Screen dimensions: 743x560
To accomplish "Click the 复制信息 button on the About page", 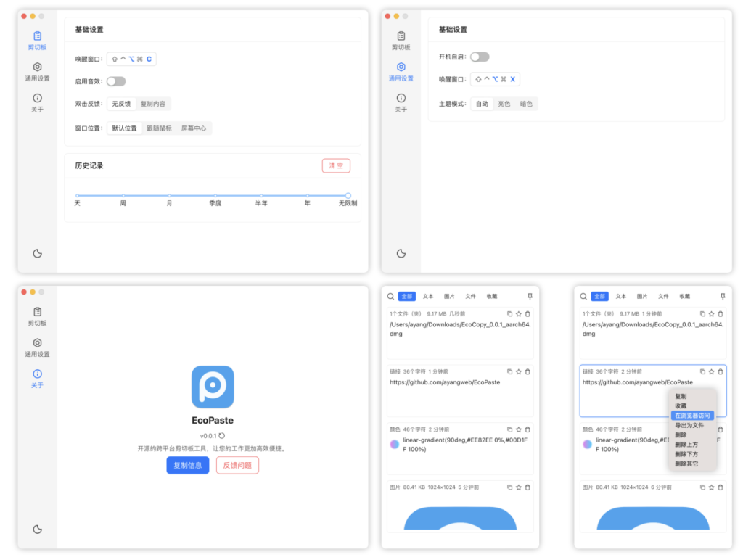I will [188, 467].
